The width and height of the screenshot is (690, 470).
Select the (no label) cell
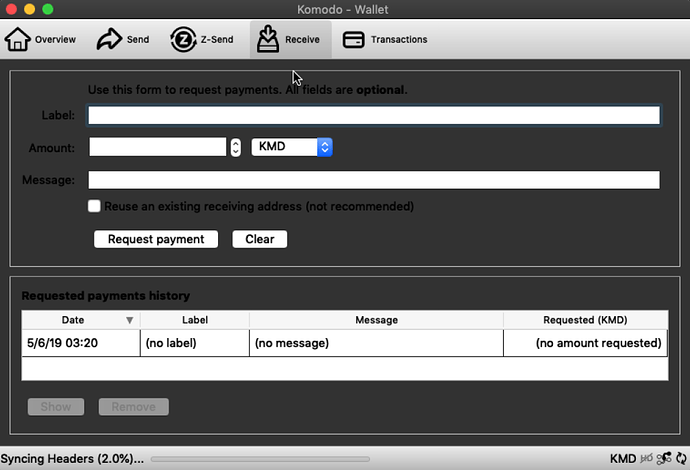point(195,343)
